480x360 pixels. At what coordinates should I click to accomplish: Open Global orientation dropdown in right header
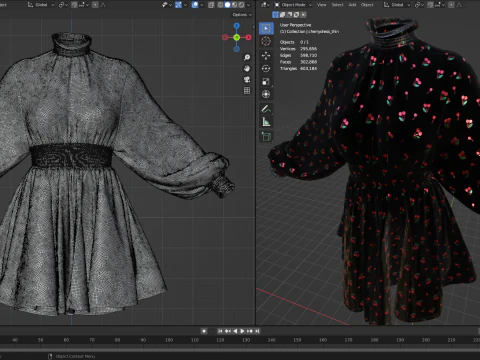point(397,5)
